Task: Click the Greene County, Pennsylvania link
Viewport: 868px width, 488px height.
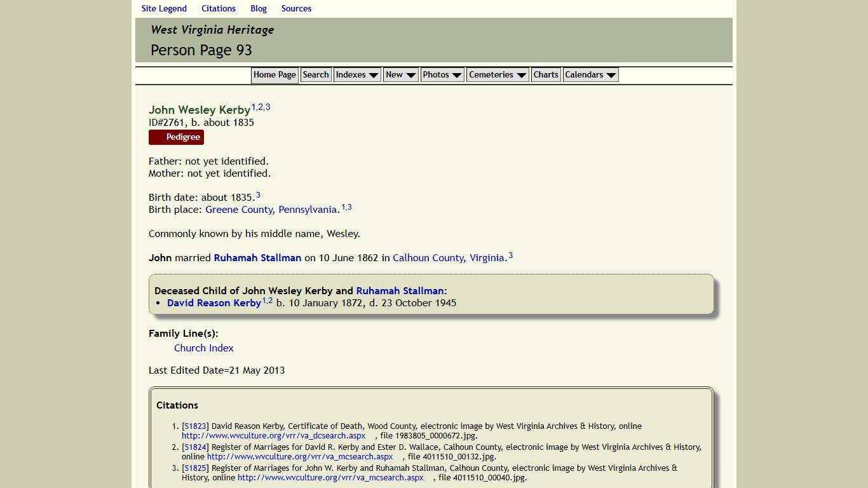Action: tap(271, 209)
